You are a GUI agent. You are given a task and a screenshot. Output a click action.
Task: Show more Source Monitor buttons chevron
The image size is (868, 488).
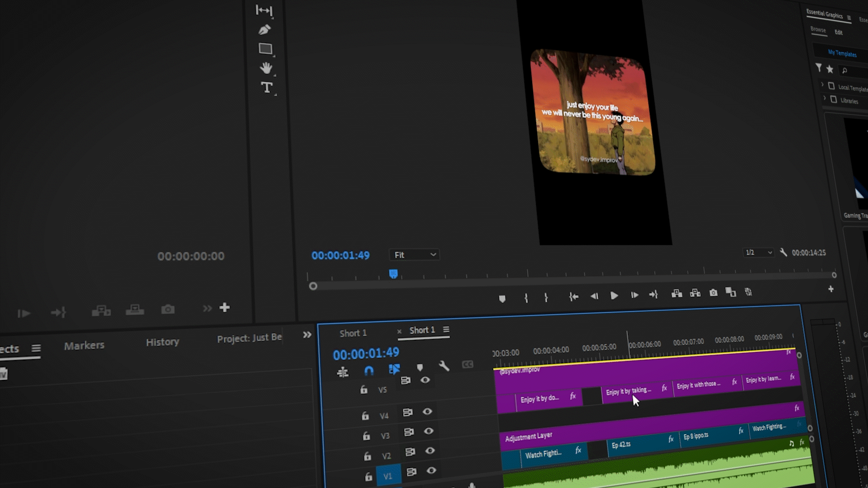(207, 308)
